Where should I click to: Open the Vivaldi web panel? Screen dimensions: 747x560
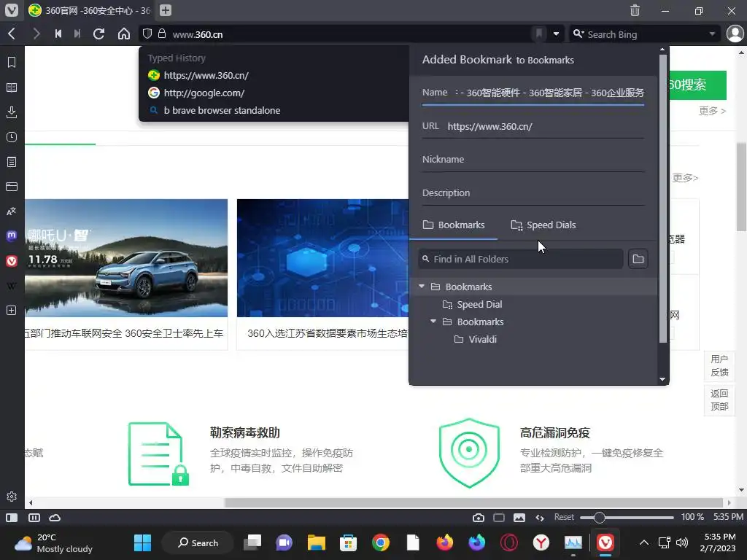coord(12,261)
